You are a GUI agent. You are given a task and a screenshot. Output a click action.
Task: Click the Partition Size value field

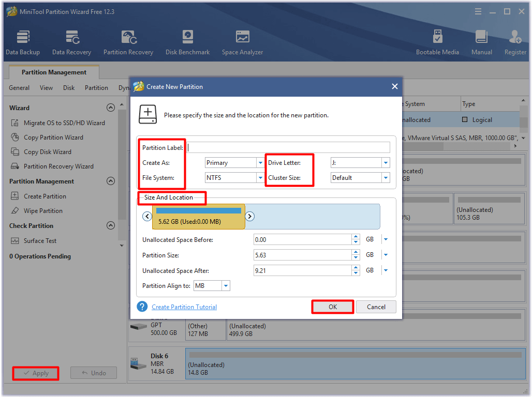coord(303,255)
